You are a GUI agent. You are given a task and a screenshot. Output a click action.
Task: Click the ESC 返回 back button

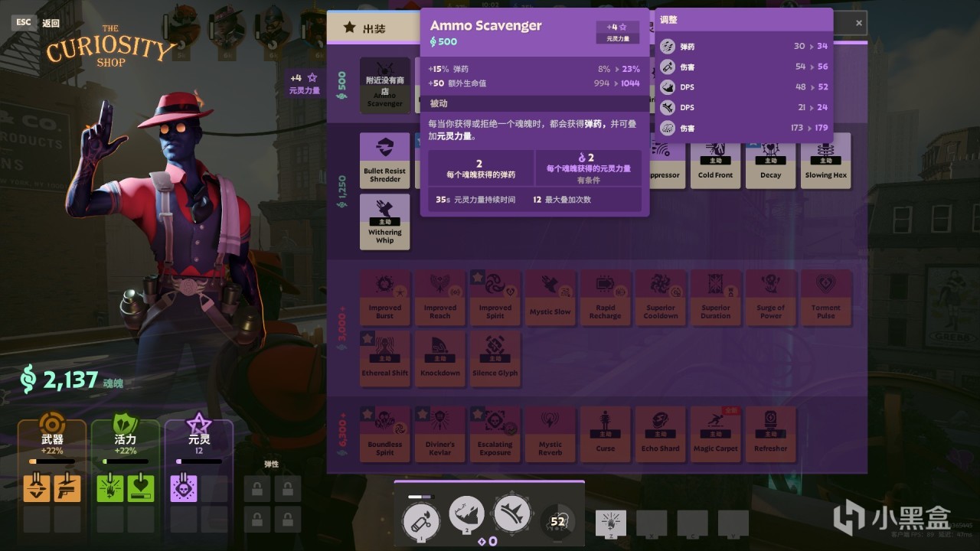(36, 22)
